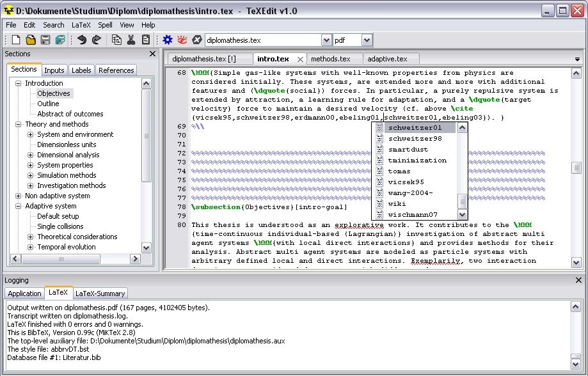This screenshot has width=588, height=376.
Task: Open the main file dropdown showing diplomathesis.tex
Action: click(326, 40)
